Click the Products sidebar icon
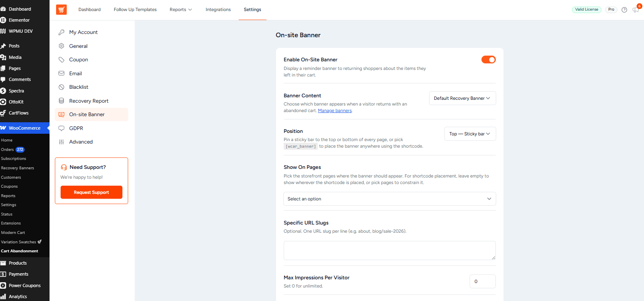 (3, 263)
